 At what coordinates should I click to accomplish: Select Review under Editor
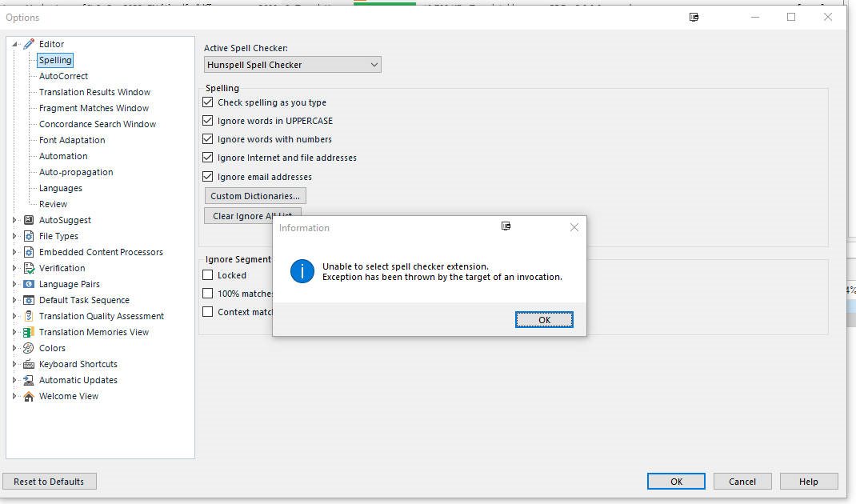click(x=53, y=204)
